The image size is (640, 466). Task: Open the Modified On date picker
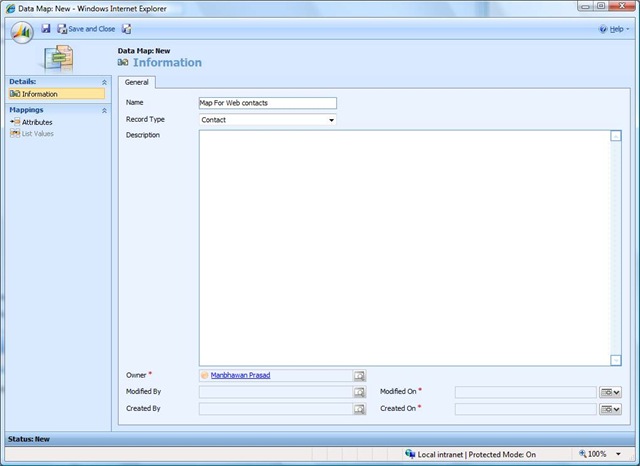pos(610,392)
